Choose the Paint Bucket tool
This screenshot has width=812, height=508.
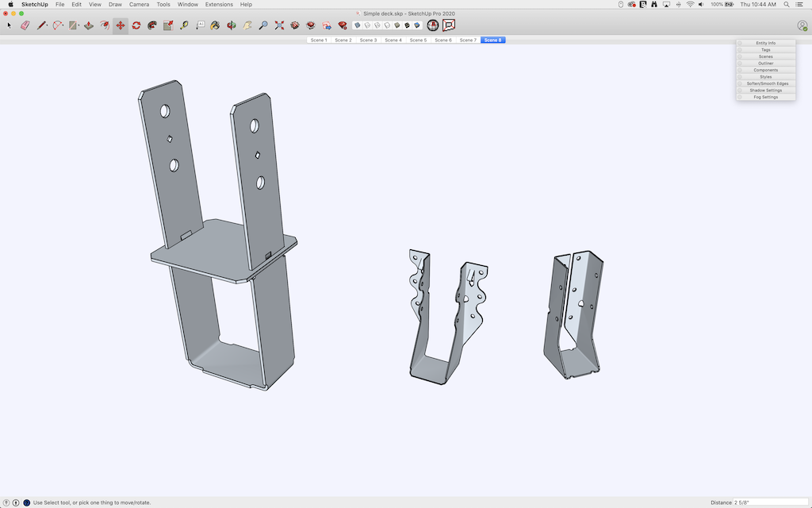(215, 25)
